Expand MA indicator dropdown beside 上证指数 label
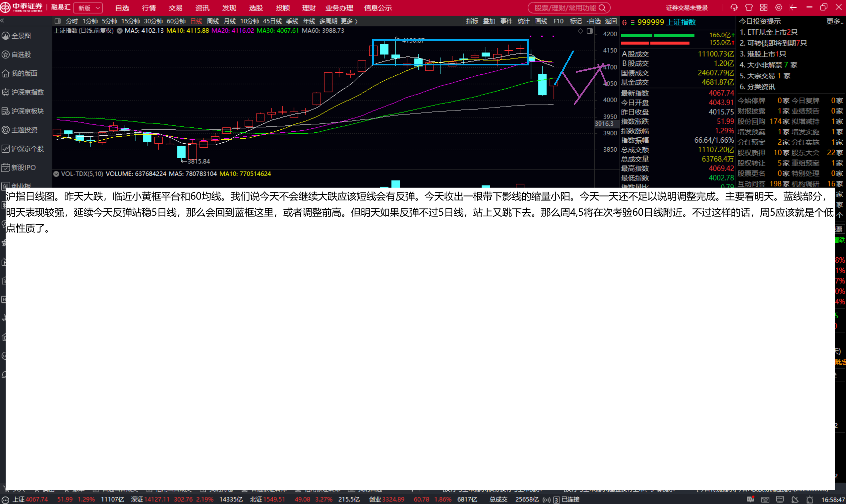846x504 pixels. click(120, 31)
